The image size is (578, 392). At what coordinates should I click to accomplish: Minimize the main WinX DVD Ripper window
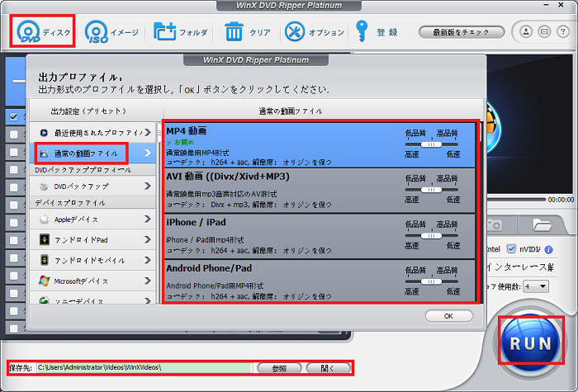click(x=547, y=6)
